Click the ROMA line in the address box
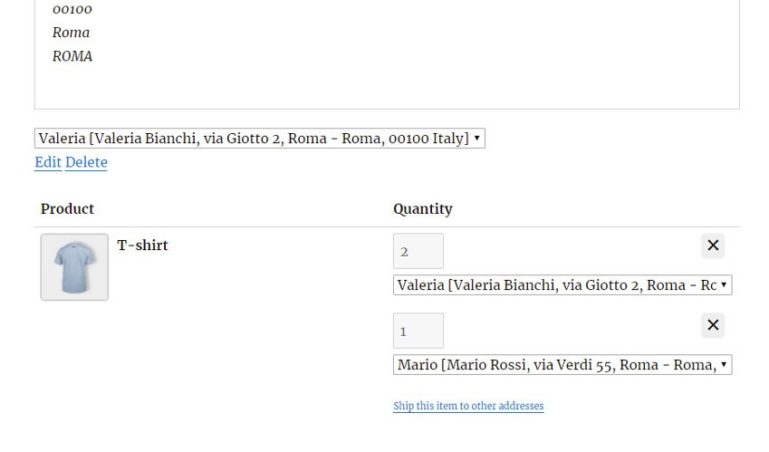Image resolution: width=769 pixels, height=452 pixels. [x=73, y=56]
